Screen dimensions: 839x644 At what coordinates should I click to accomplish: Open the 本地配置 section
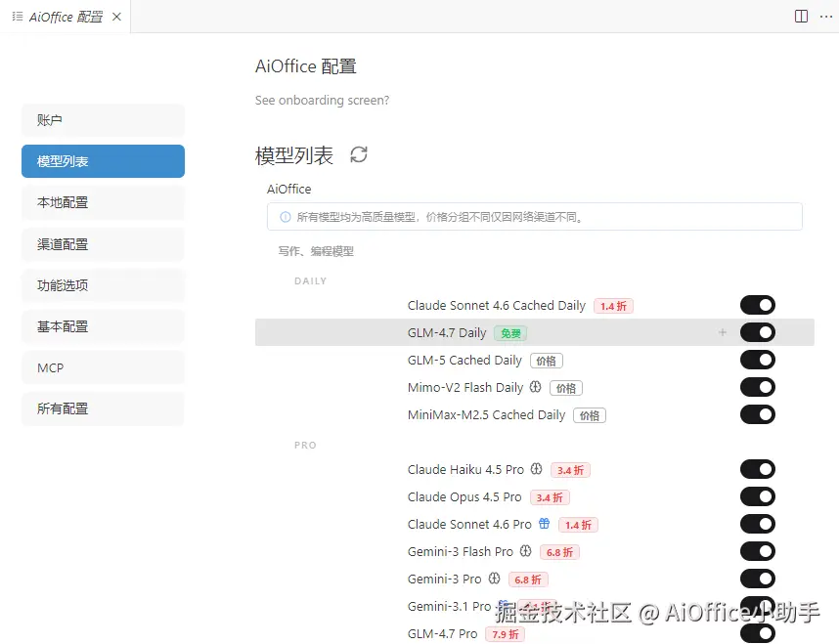coord(103,202)
